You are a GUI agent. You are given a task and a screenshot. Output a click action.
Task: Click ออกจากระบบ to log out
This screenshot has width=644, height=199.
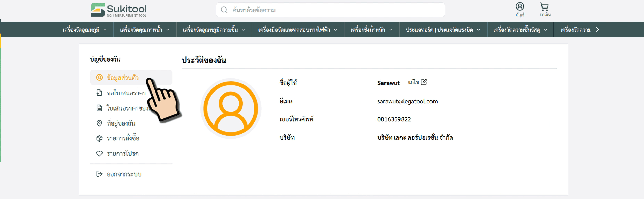[124, 174]
